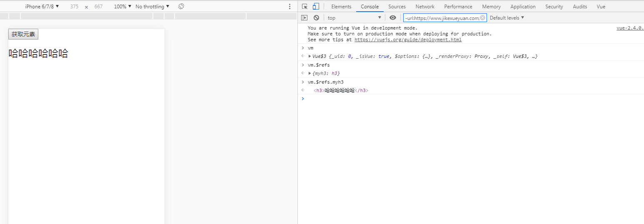Click the rotate screen orientation icon

tap(181, 6)
